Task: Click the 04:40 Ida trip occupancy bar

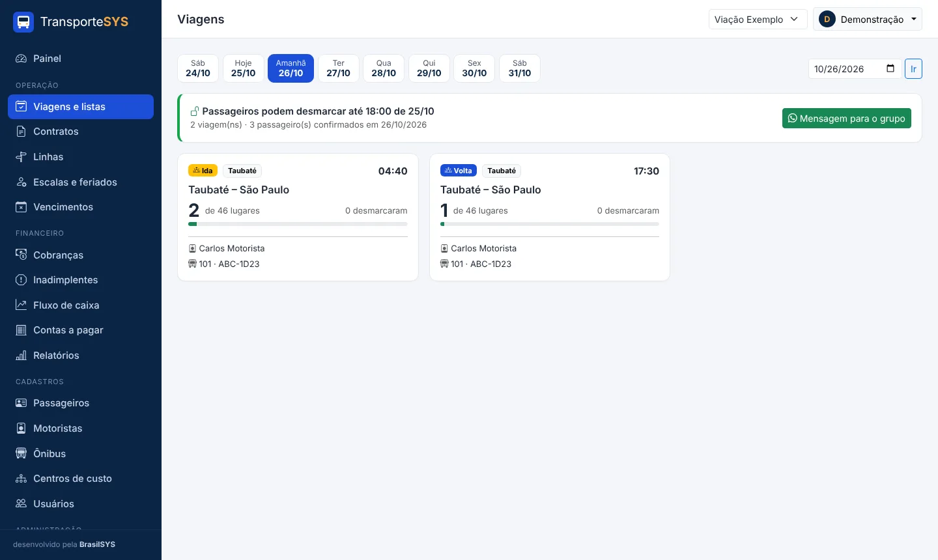Action: click(298, 224)
